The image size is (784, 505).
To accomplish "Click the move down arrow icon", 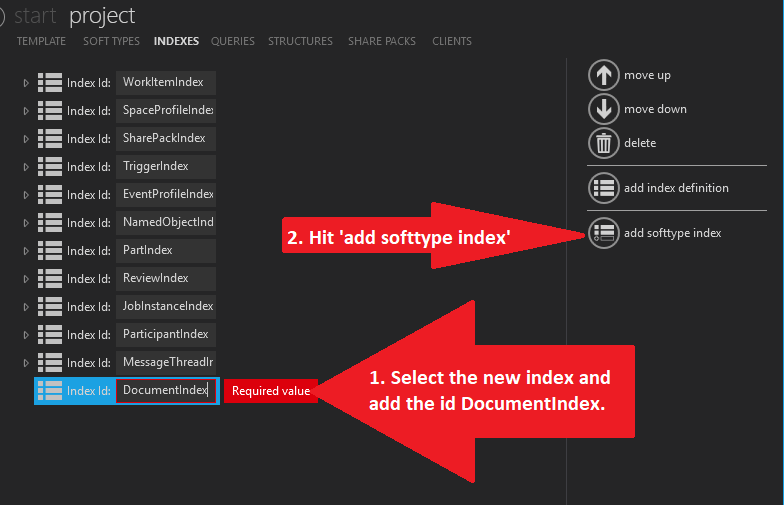I will click(604, 109).
